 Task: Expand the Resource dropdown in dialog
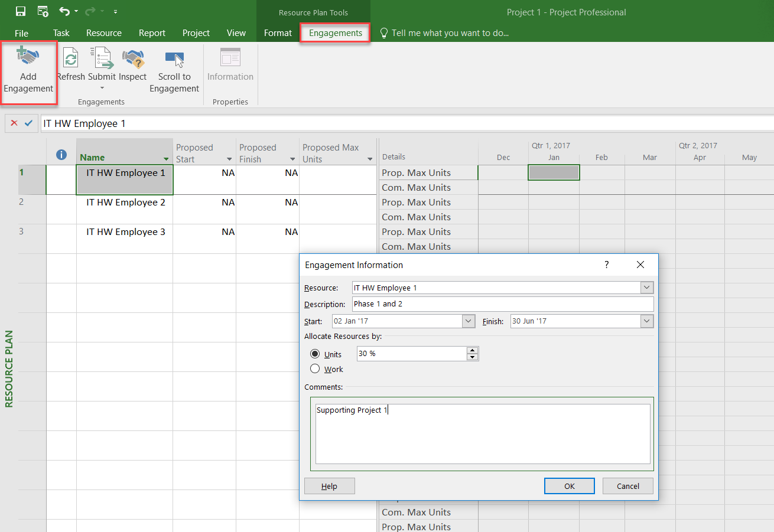click(647, 288)
